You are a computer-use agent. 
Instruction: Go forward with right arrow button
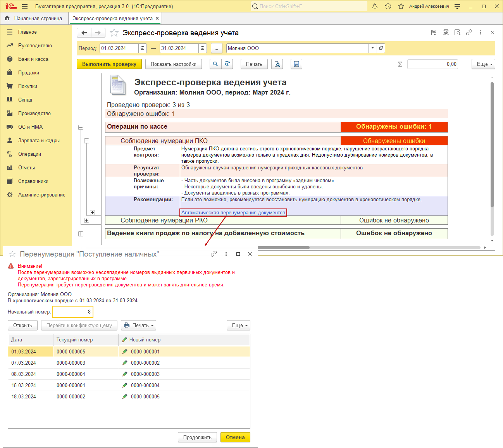(x=98, y=33)
